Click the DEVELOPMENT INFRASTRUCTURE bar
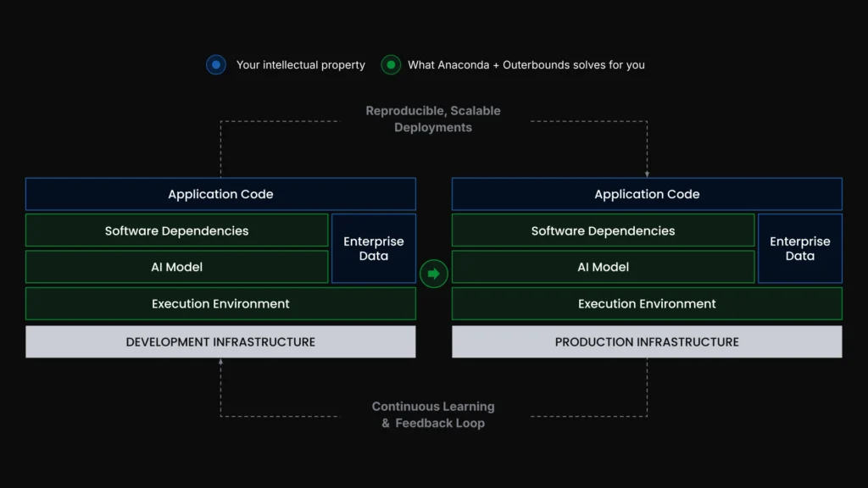868x488 pixels. (x=220, y=342)
